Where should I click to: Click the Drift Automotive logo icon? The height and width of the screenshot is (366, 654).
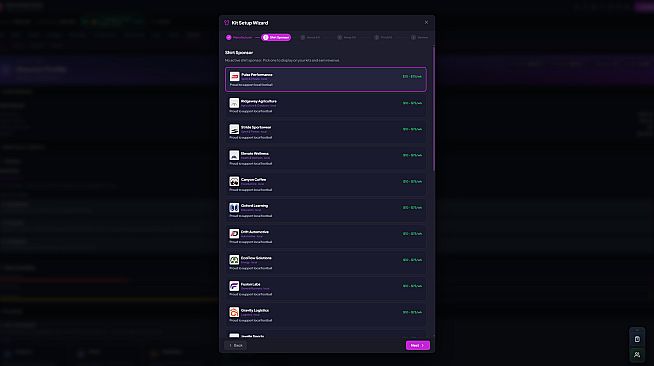click(x=234, y=234)
